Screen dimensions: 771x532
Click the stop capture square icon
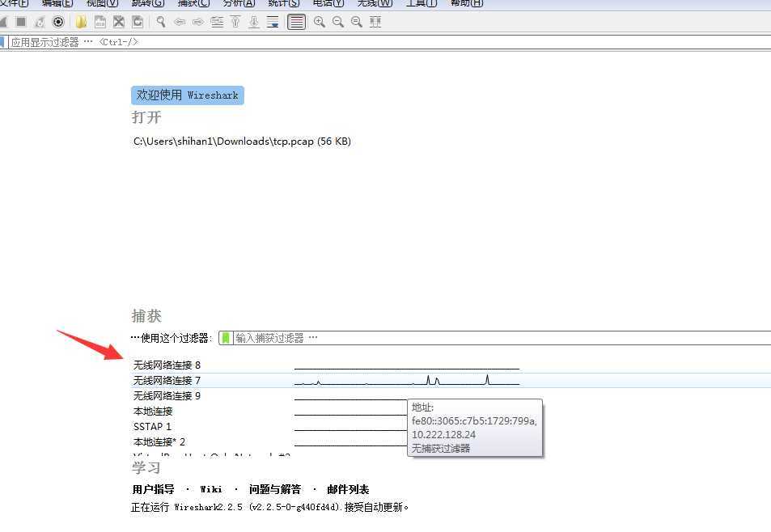tap(21, 22)
